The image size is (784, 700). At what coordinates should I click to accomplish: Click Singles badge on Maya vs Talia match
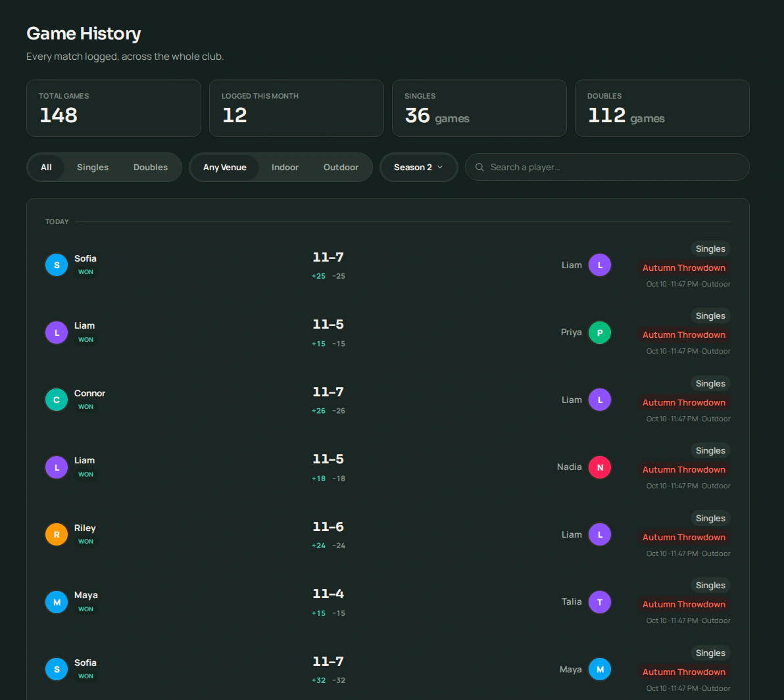(x=710, y=585)
